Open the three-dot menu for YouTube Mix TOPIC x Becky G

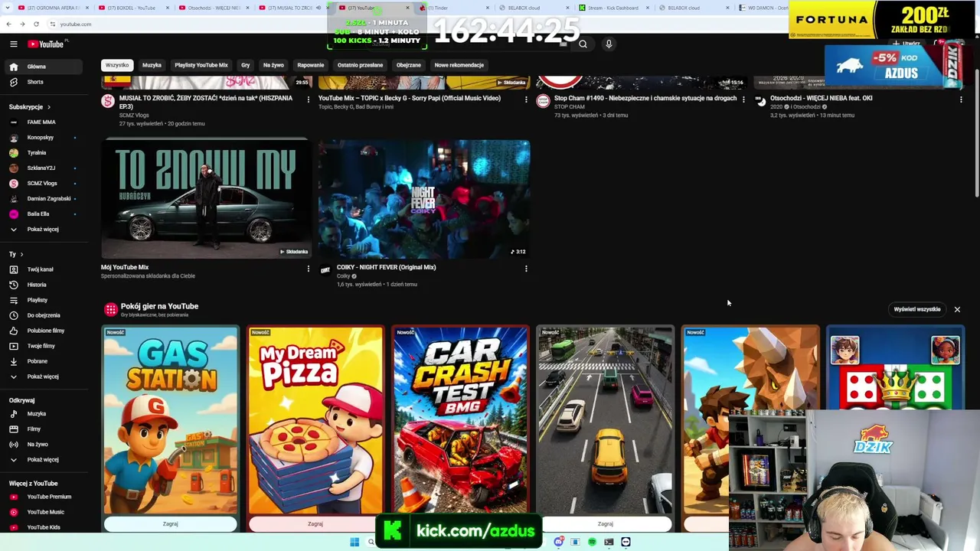[526, 99]
